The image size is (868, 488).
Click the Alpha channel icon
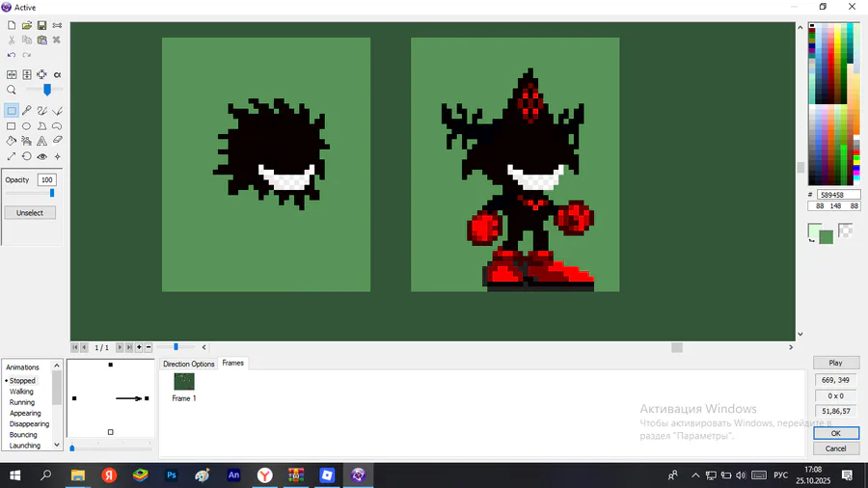pyautogui.click(x=57, y=74)
